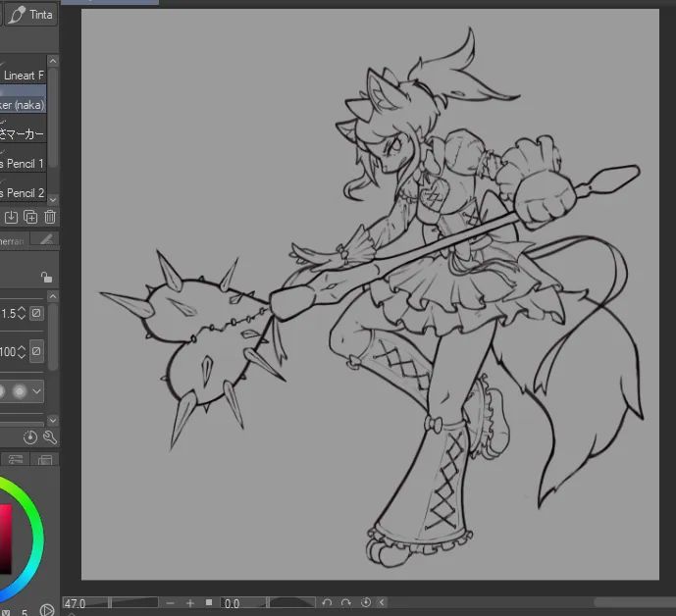The image size is (676, 616).
Task: Adjust the 1.5 brush size stepper
Action: (22, 313)
